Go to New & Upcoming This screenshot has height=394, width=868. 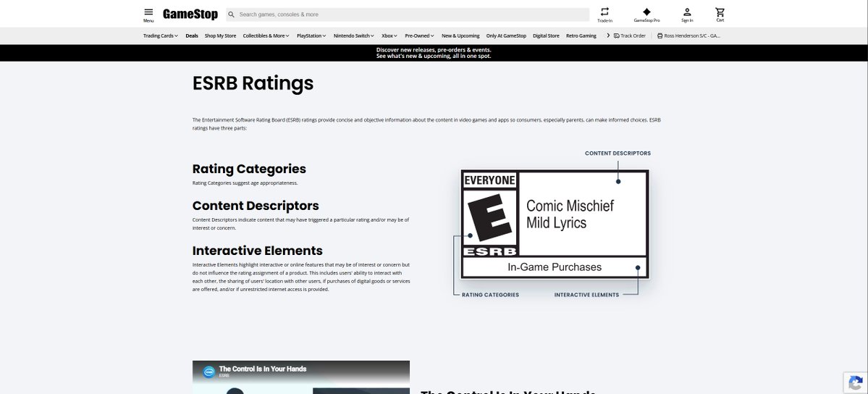[460, 35]
